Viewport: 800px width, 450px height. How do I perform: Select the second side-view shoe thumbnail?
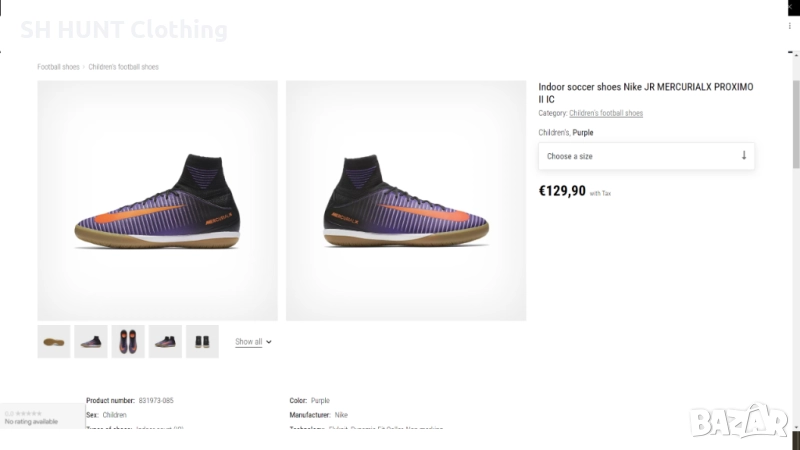tap(91, 342)
